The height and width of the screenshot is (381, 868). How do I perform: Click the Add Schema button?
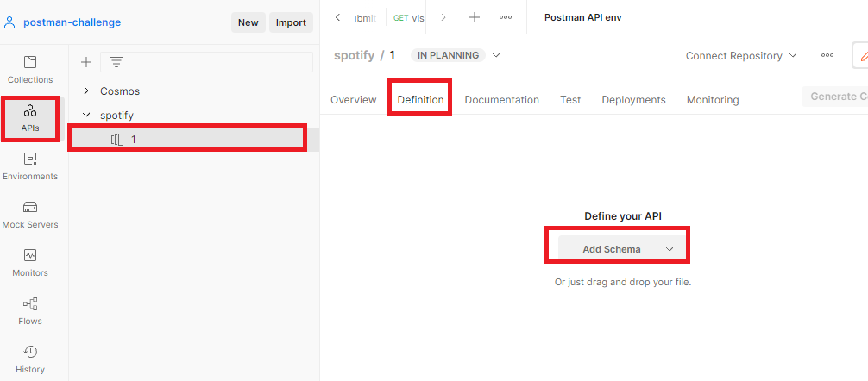pyautogui.click(x=612, y=249)
